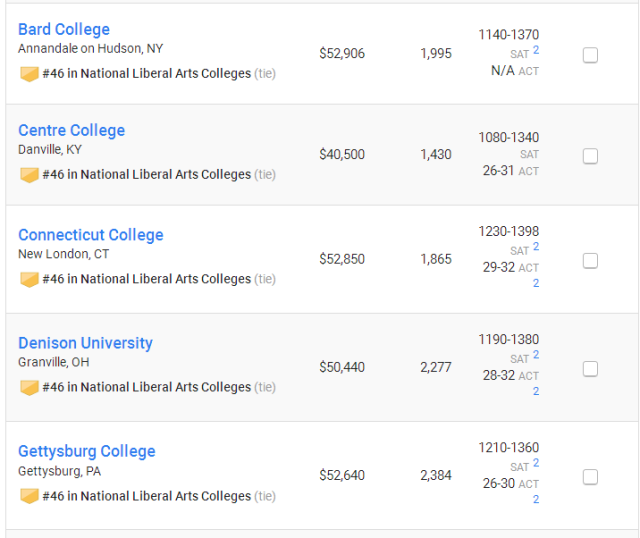Visit the Connecticut College page link

[91, 235]
